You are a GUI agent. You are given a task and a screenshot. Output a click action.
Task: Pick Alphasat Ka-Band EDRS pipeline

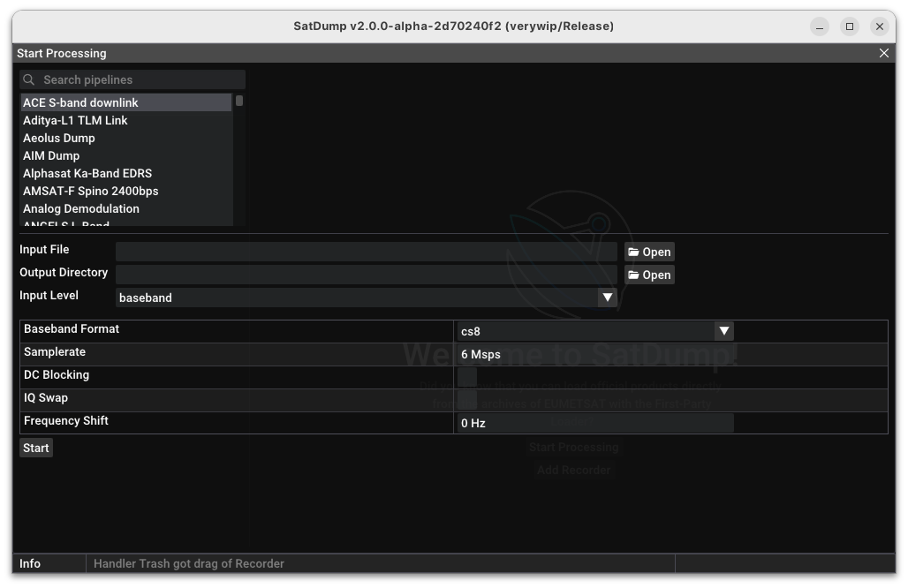click(x=87, y=173)
